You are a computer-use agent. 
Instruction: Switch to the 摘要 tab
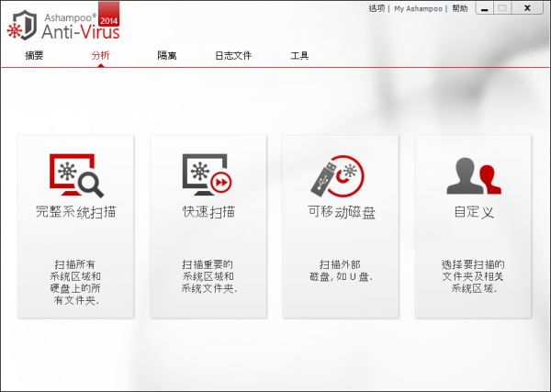pos(34,56)
